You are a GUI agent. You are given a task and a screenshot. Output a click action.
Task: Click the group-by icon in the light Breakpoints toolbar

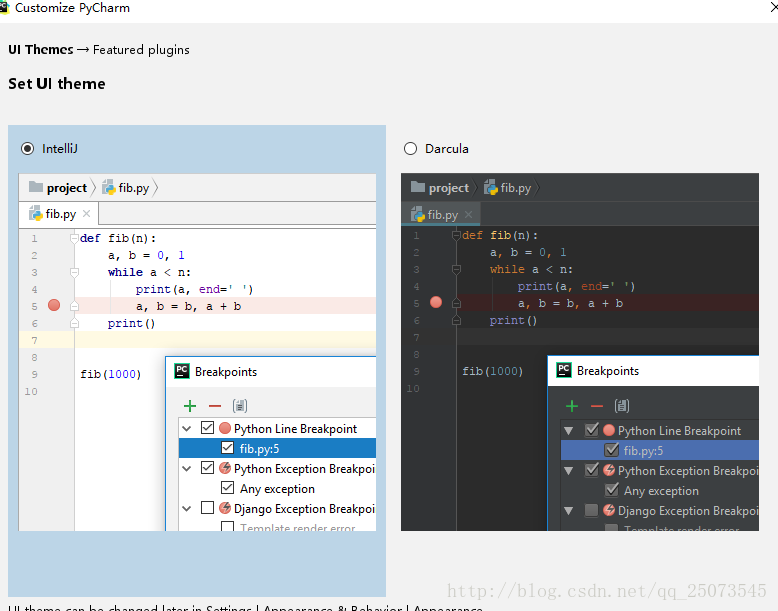[x=240, y=406]
